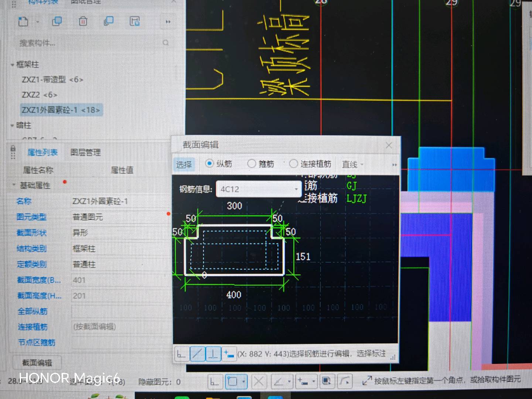
Task: Click the display settings screen icon
Action: click(327, 381)
